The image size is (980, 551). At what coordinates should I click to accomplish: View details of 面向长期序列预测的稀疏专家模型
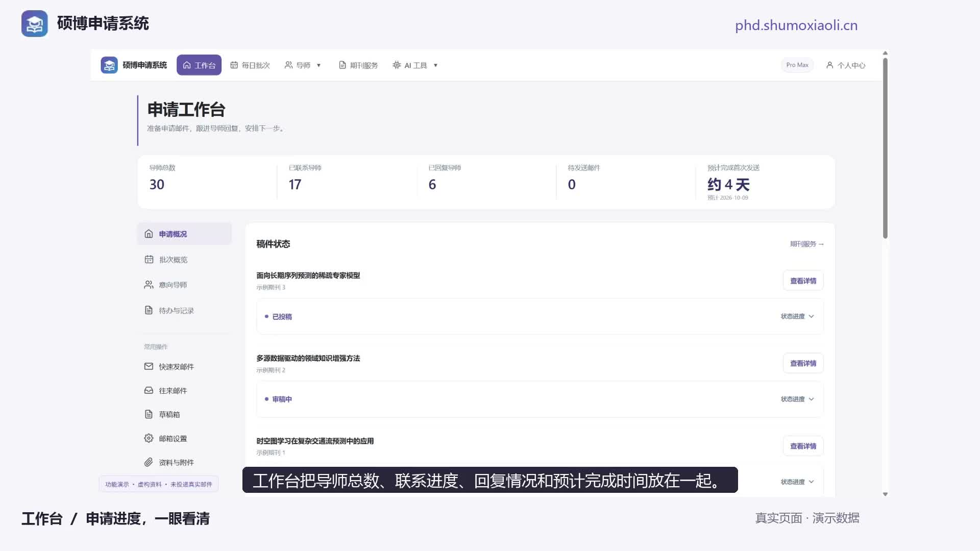(x=803, y=281)
